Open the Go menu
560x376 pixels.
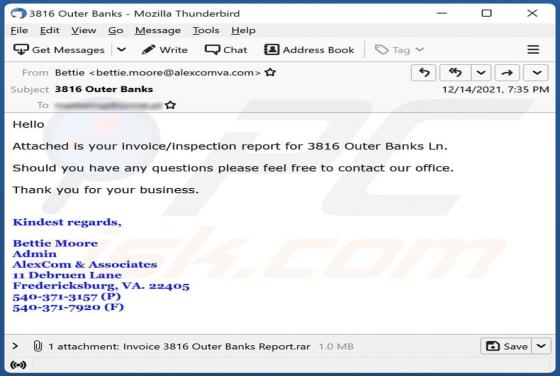tap(116, 30)
